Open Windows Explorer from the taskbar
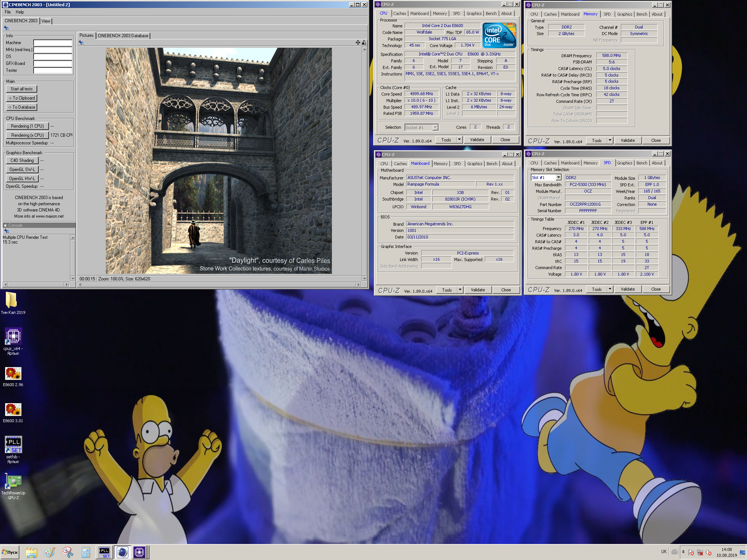The width and height of the screenshot is (747, 560). [31, 552]
